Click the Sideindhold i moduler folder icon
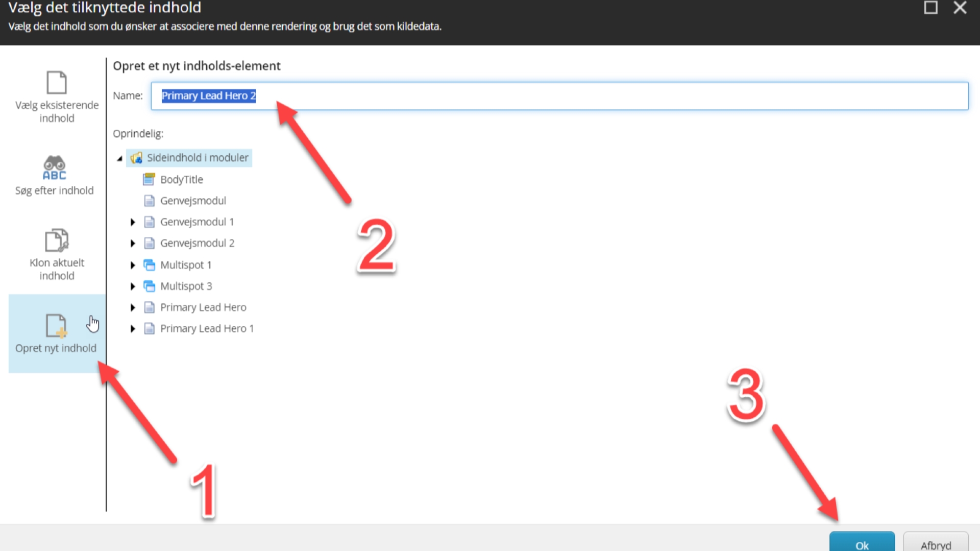Image resolution: width=980 pixels, height=551 pixels. click(136, 158)
